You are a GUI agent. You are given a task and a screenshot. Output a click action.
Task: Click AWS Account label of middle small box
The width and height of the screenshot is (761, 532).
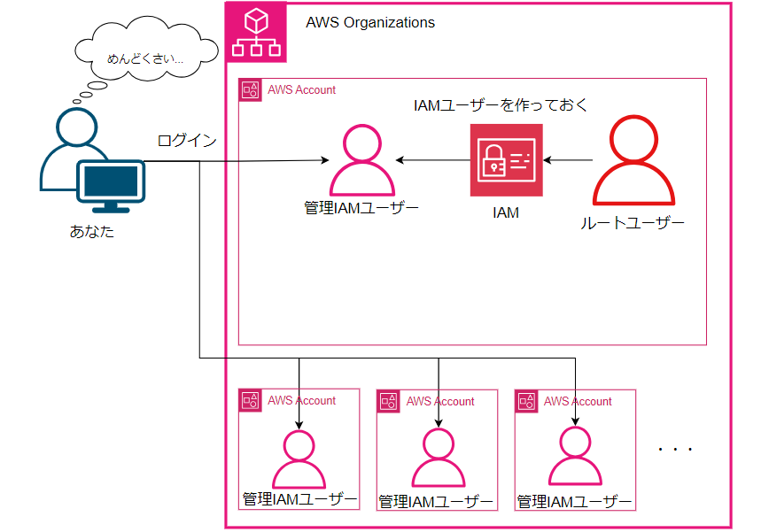click(x=440, y=402)
